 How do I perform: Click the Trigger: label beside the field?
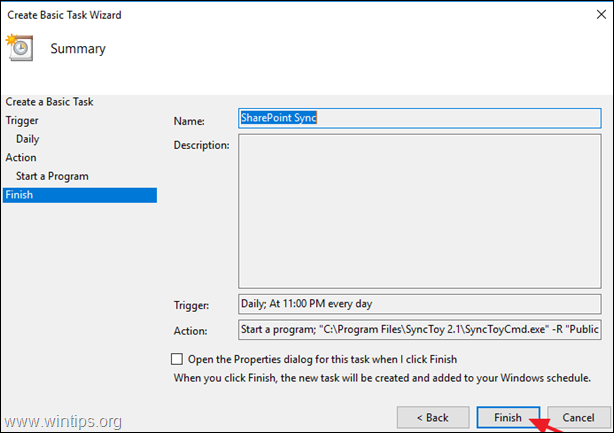pyautogui.click(x=191, y=305)
